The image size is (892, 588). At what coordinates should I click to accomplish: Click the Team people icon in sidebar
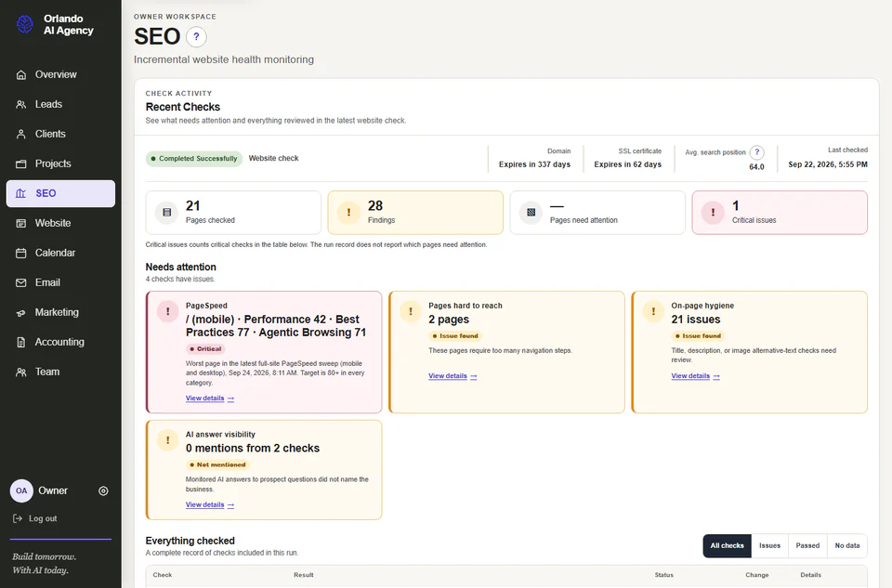tap(21, 372)
